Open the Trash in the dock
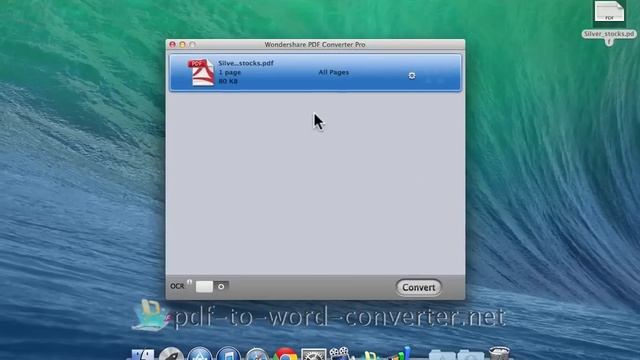 coord(499,353)
